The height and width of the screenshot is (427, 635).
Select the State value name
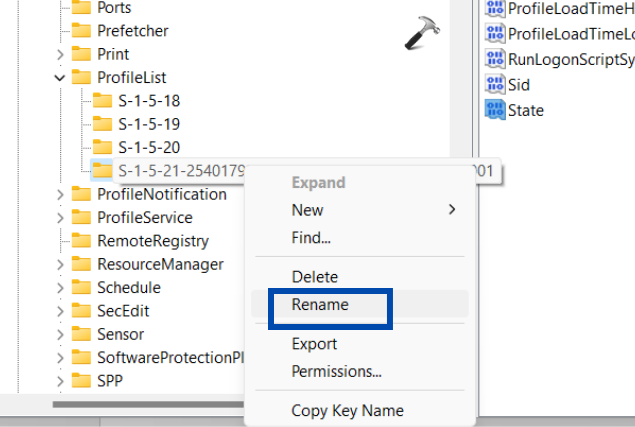(526, 110)
